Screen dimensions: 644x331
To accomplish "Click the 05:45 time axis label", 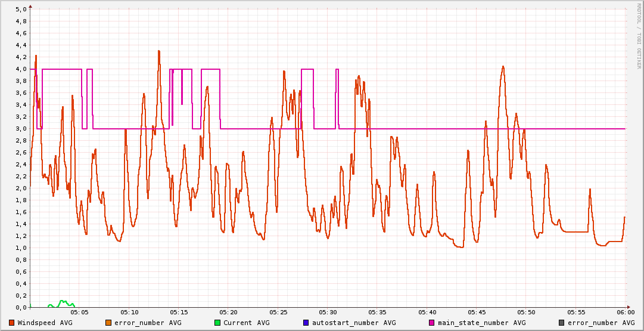I will click(x=477, y=312).
